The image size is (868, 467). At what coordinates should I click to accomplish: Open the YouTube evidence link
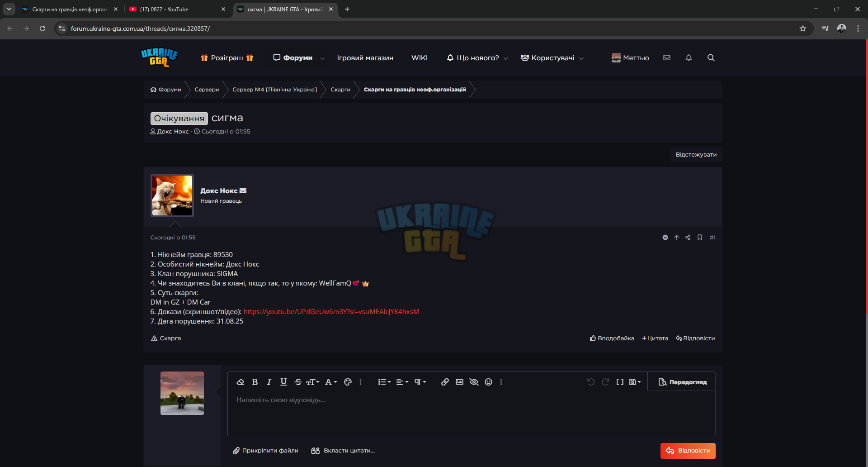(x=331, y=312)
